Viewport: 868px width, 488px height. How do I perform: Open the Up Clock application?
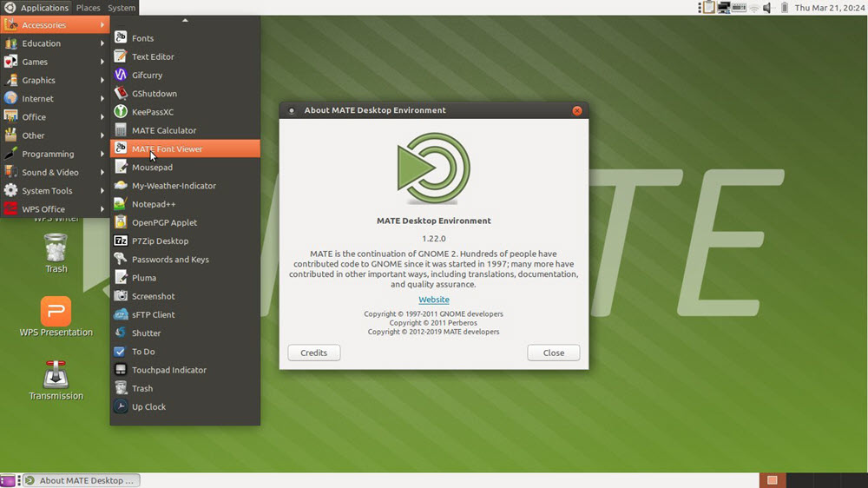[148, 407]
